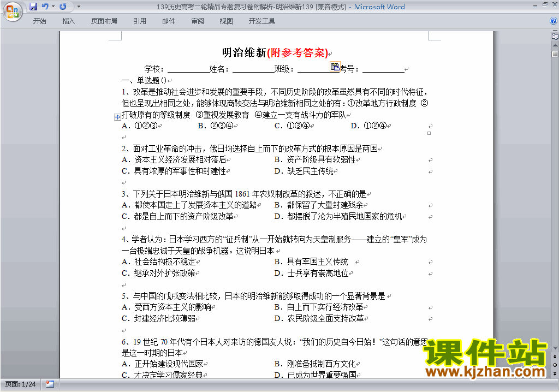
Task: Open the 开始 ribbon tab
Action: (39, 21)
